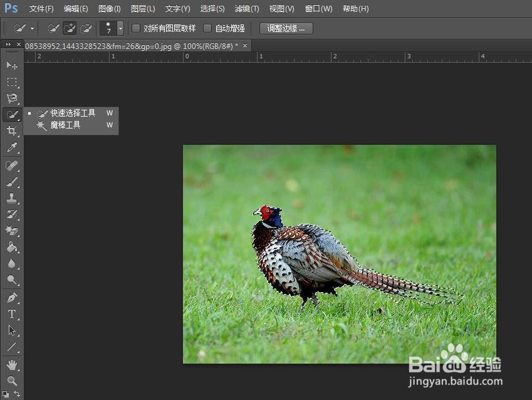Screen dimensions: 532x400
Task: Open the brush size picker dropdown
Action: 120,28
